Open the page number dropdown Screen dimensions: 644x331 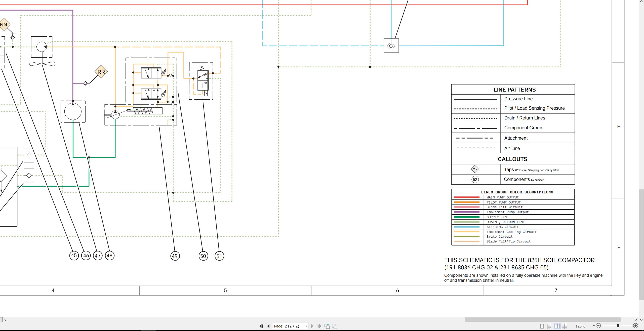306,326
